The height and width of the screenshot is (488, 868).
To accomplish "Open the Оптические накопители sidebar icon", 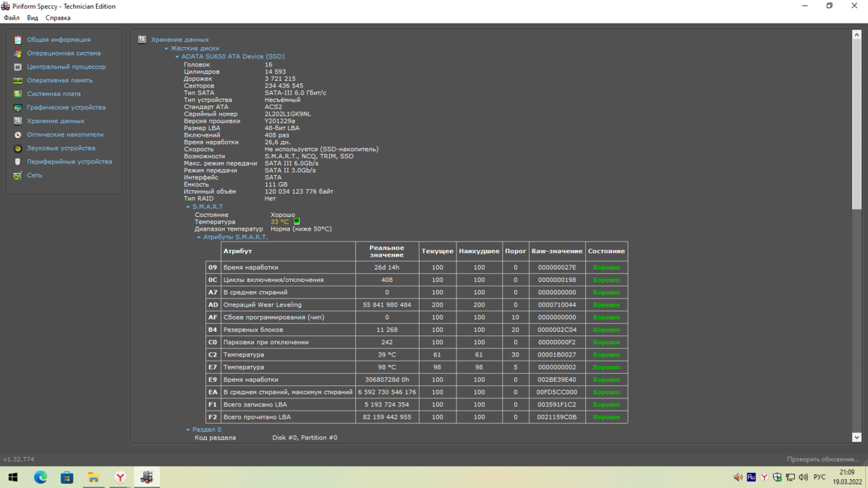I will tap(18, 134).
